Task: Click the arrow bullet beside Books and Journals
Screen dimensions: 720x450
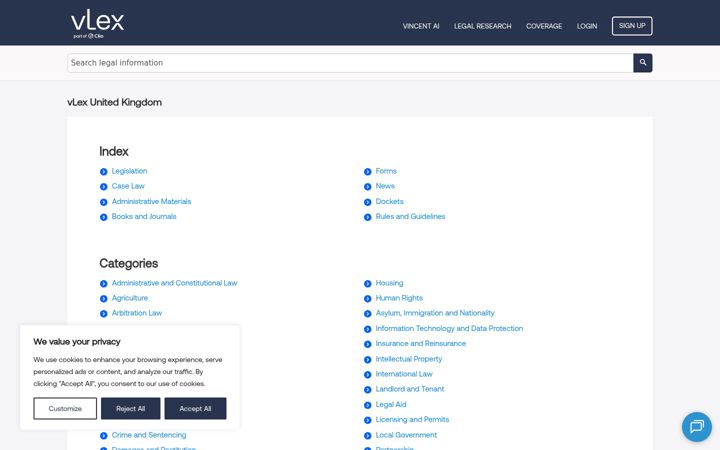Action: tap(104, 217)
